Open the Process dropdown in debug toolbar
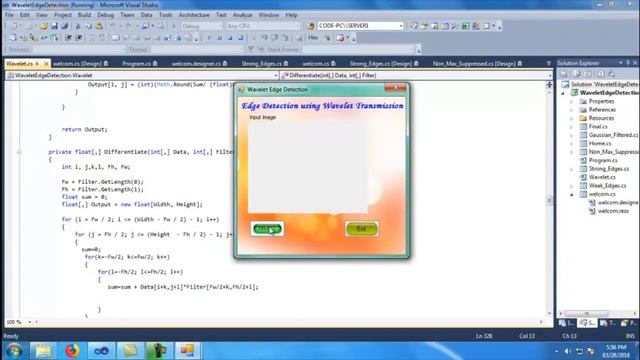This screenshot has height=360, width=640. click(78, 49)
